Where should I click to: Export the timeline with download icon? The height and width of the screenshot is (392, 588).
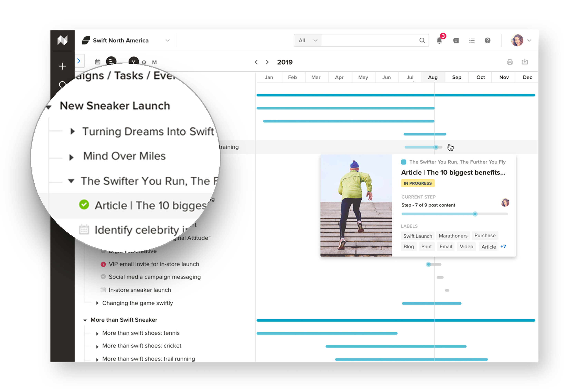[x=524, y=62]
